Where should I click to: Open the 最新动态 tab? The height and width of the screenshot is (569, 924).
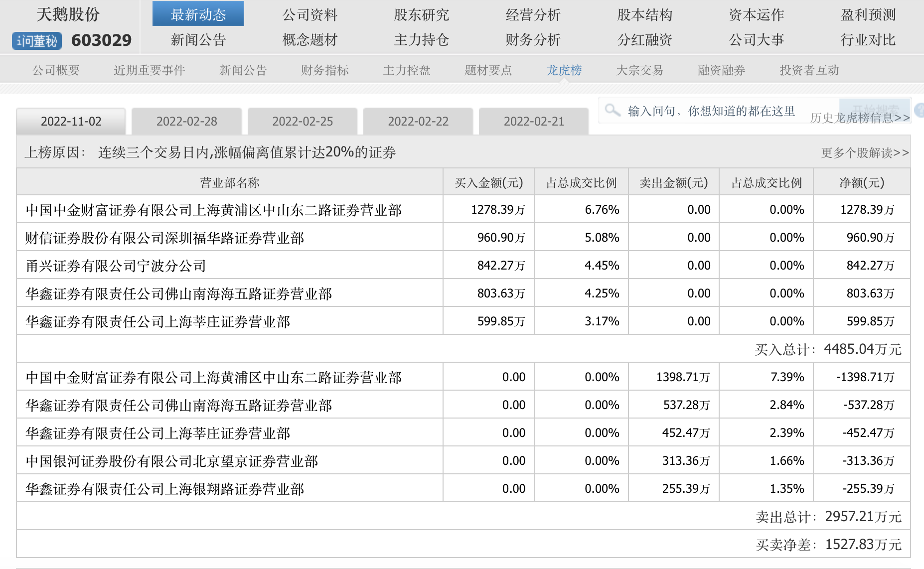pyautogui.click(x=198, y=14)
